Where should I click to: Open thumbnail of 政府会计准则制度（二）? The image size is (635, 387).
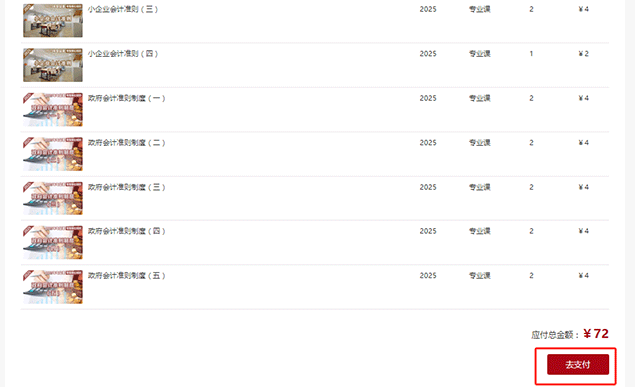53,154
